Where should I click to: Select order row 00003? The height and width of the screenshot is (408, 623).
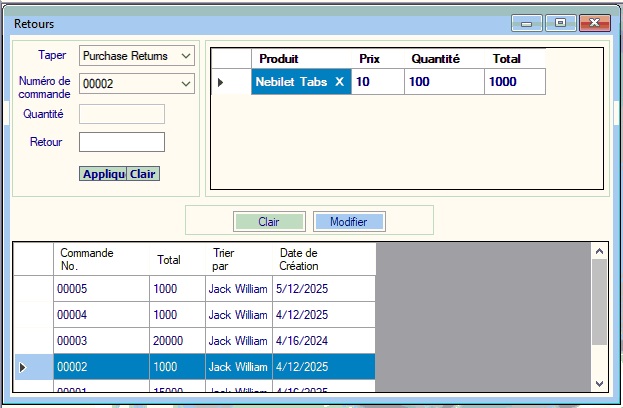101,341
